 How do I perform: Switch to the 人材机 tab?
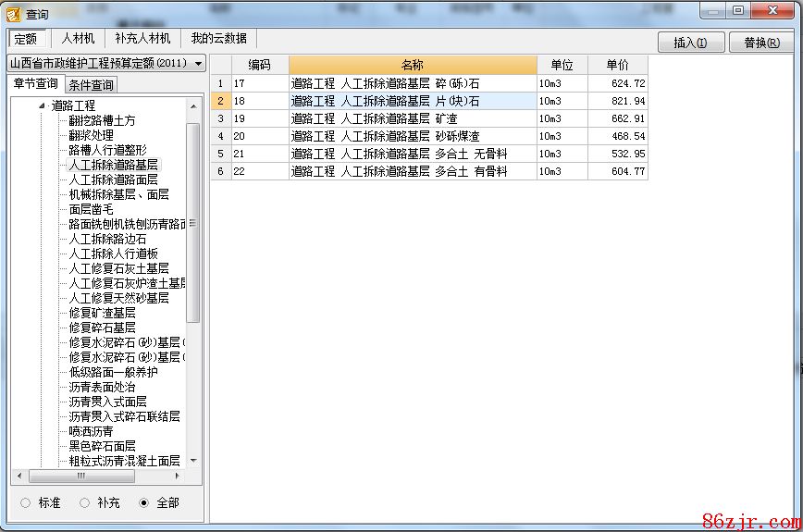pos(78,39)
